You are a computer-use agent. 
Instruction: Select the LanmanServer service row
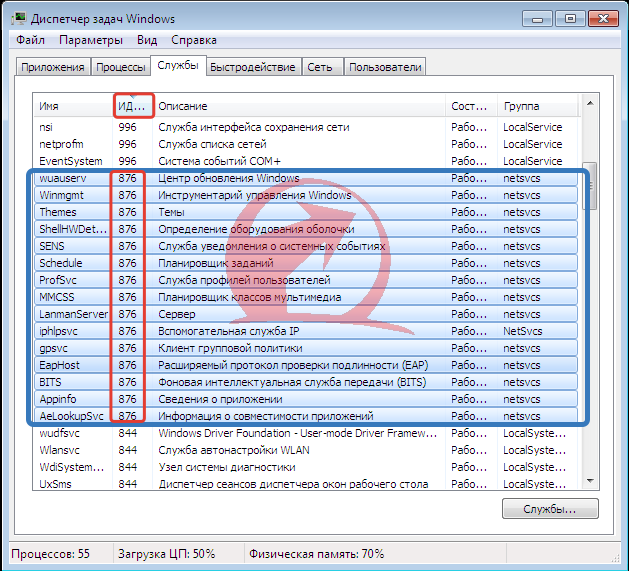click(306, 314)
